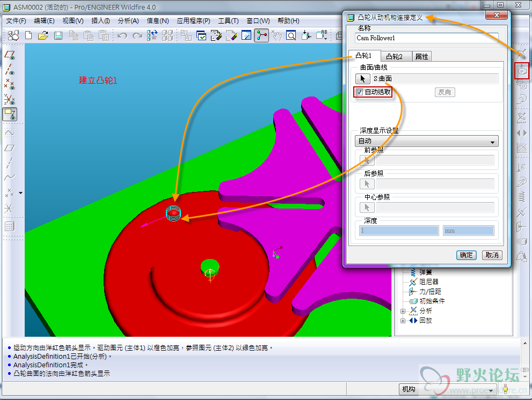Viewport: 532px width, 400px height.
Task: Click the cam-follower connection icon in right toolbar
Action: tap(522, 70)
